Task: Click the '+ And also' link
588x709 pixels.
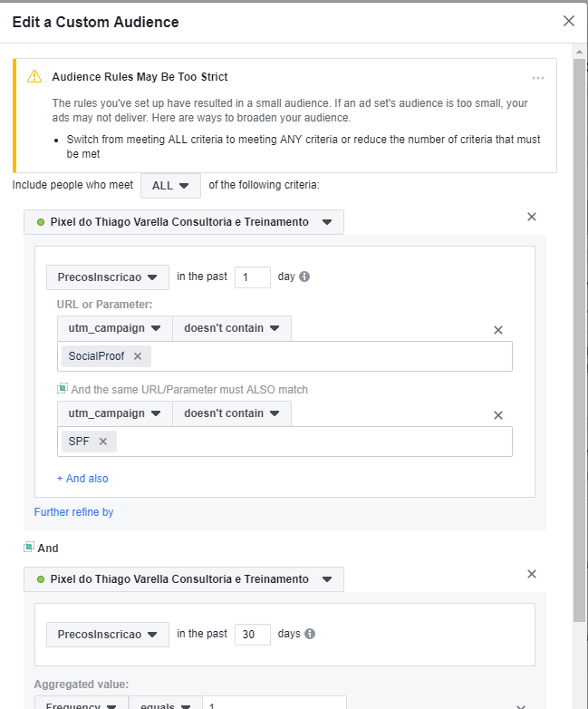Action: 82,478
